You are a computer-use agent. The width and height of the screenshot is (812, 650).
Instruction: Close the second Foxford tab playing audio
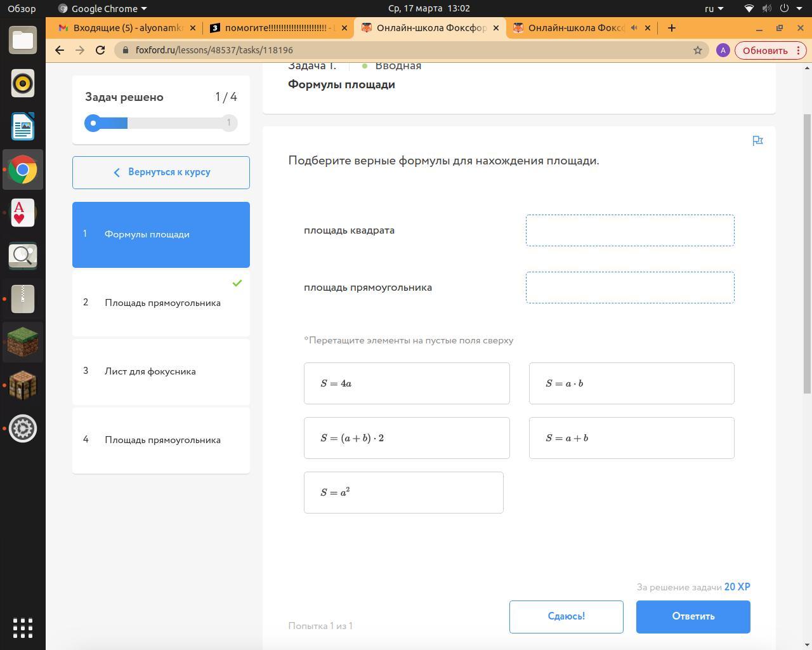[648, 28]
